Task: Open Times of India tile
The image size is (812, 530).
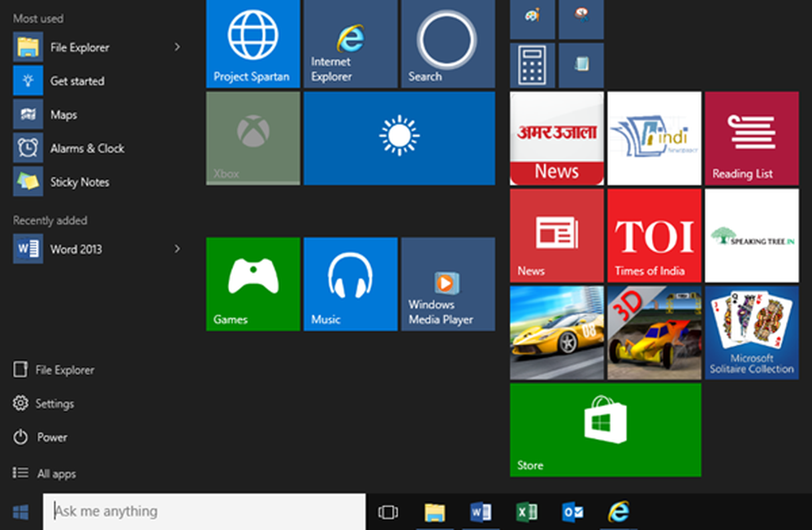Action: point(654,235)
